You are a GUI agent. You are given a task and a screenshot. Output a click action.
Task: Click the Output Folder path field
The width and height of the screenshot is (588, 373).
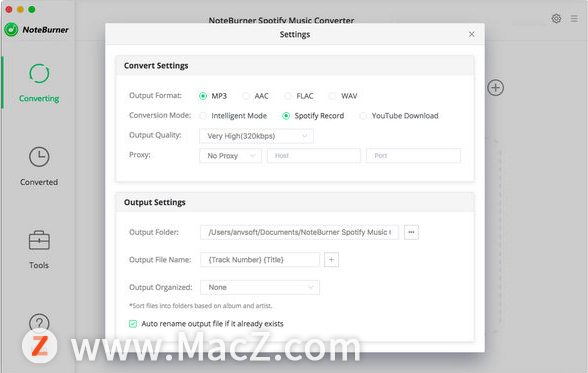pyautogui.click(x=299, y=232)
